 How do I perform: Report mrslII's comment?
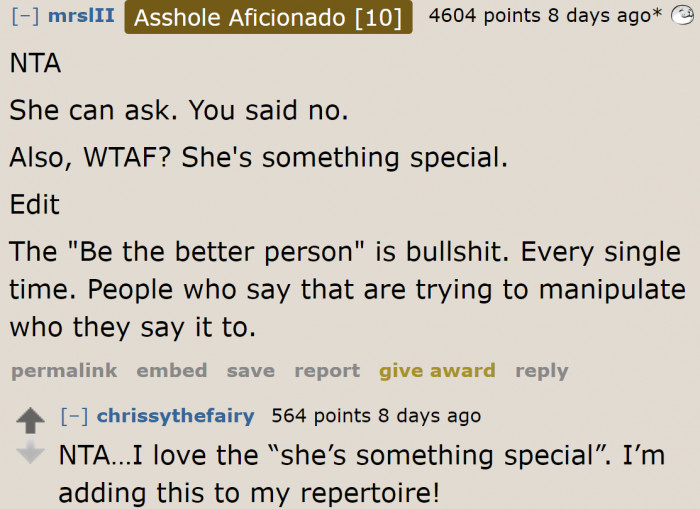pyautogui.click(x=326, y=371)
